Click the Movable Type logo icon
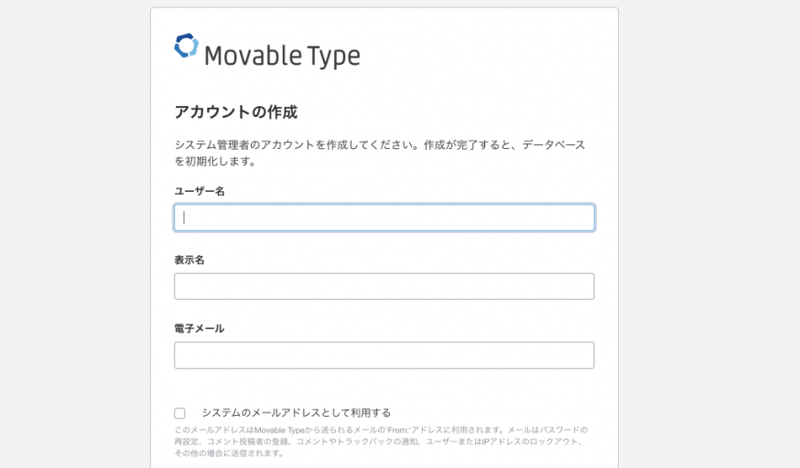The image size is (800, 468). (186, 47)
